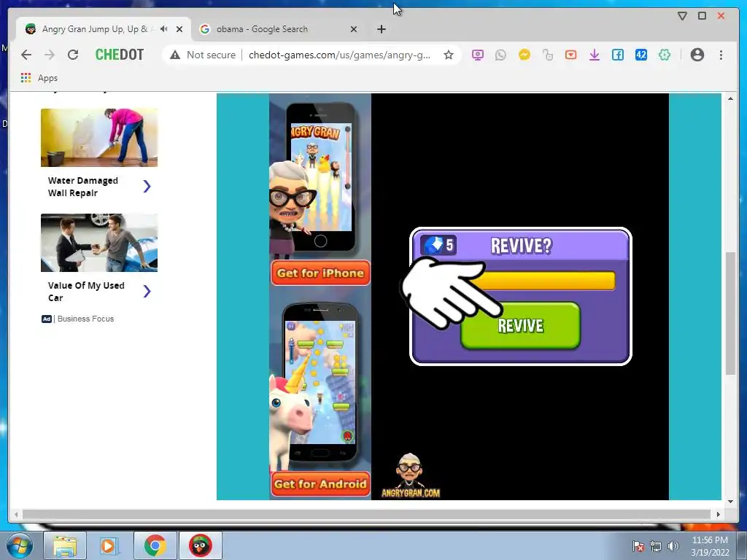Click the Ad Business Focus label

coord(77,319)
